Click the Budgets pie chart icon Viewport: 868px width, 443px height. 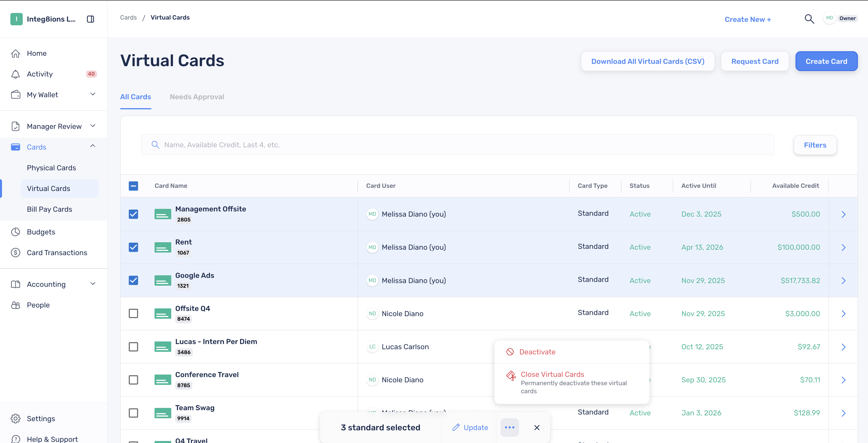point(16,232)
